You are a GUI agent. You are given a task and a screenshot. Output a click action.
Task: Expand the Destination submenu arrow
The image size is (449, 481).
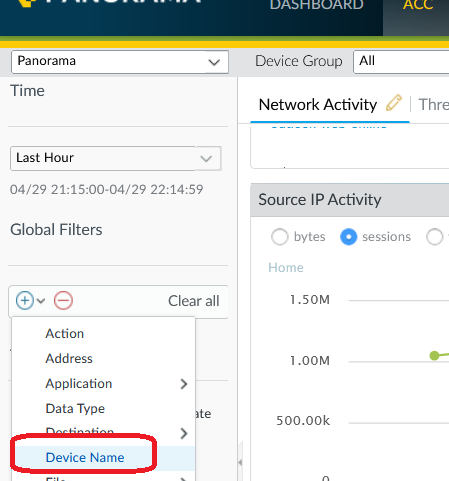(x=184, y=433)
